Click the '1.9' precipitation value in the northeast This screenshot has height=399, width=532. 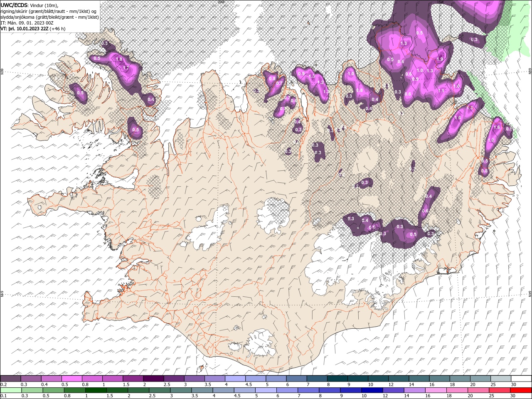[440, 59]
